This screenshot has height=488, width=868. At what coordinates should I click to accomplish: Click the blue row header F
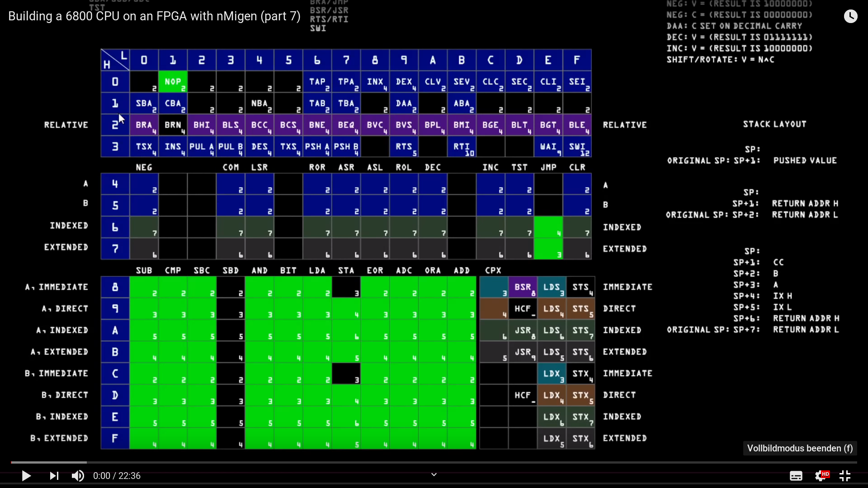[115, 438]
